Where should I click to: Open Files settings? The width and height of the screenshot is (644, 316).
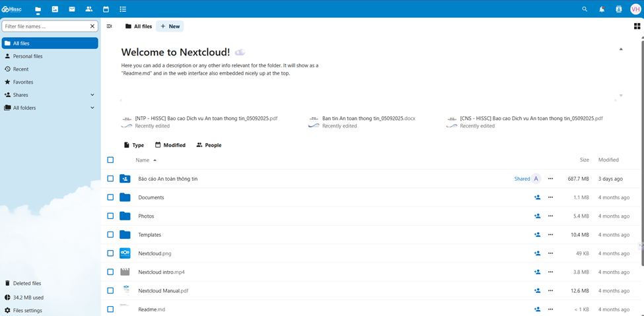pos(27,310)
